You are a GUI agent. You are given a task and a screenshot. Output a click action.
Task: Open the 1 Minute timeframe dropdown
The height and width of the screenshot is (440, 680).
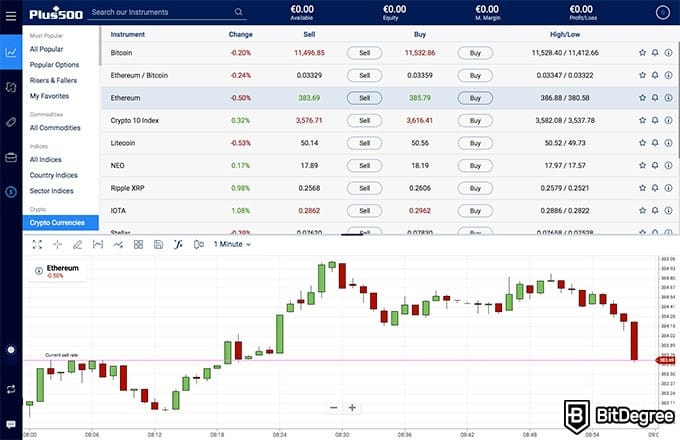click(x=232, y=244)
